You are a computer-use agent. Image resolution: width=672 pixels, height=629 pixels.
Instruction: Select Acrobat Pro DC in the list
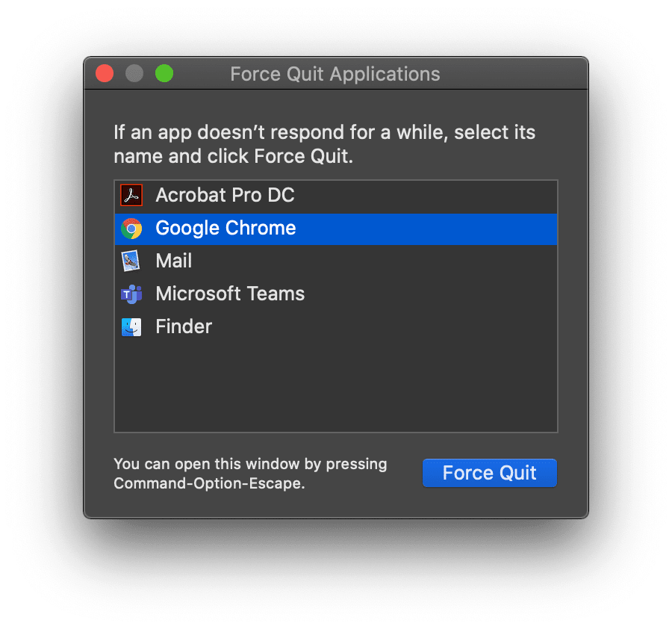pos(224,195)
